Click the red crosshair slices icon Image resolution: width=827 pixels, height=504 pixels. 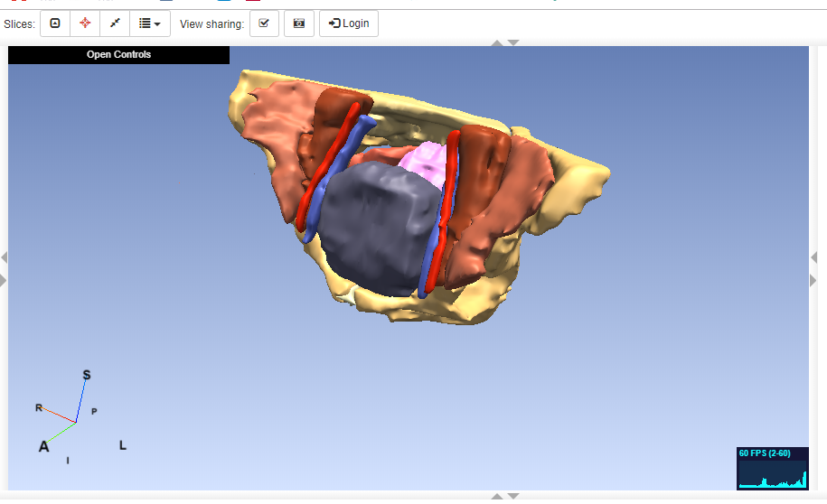tap(85, 23)
